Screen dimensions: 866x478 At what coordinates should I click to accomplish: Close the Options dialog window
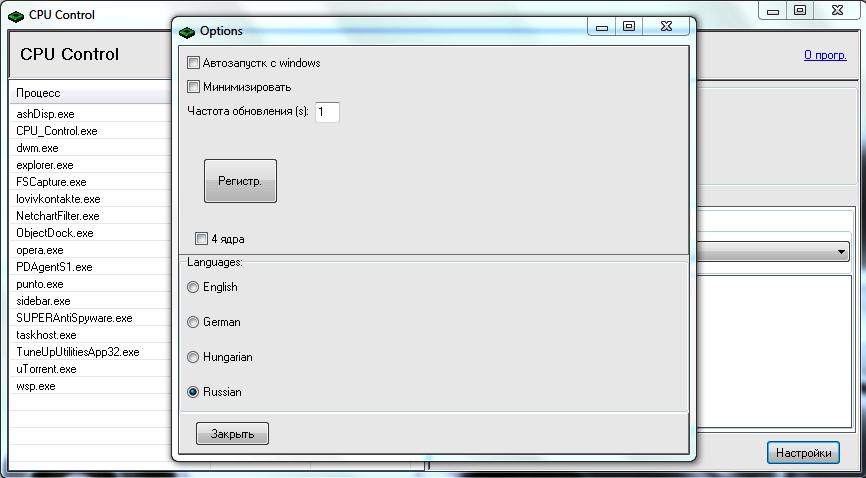click(x=666, y=27)
